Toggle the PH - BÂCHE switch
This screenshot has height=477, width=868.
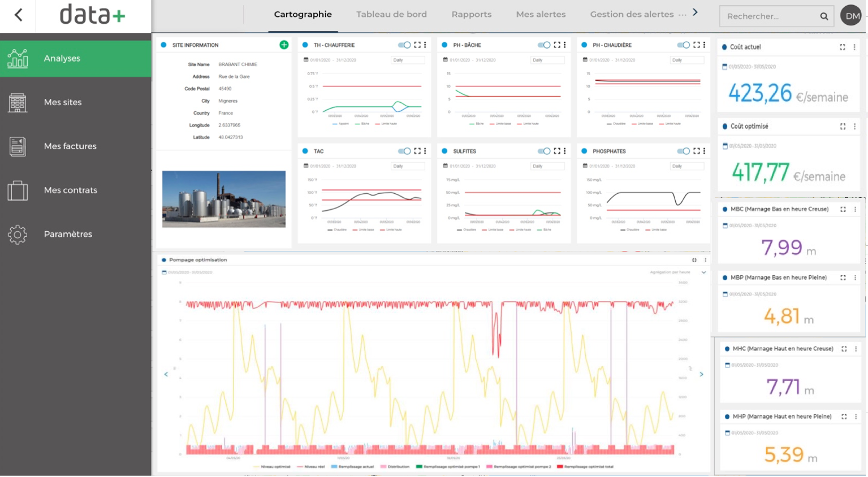coord(544,45)
